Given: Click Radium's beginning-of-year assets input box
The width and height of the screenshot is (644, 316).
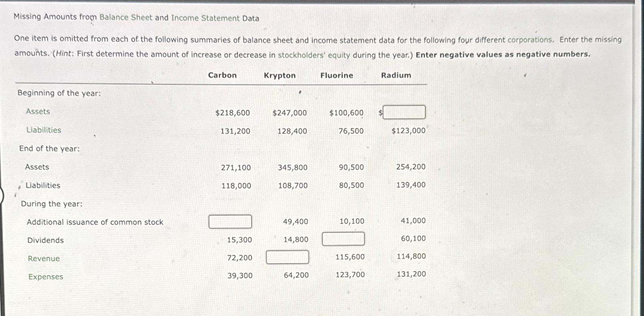Looking at the screenshot, I should coord(405,112).
